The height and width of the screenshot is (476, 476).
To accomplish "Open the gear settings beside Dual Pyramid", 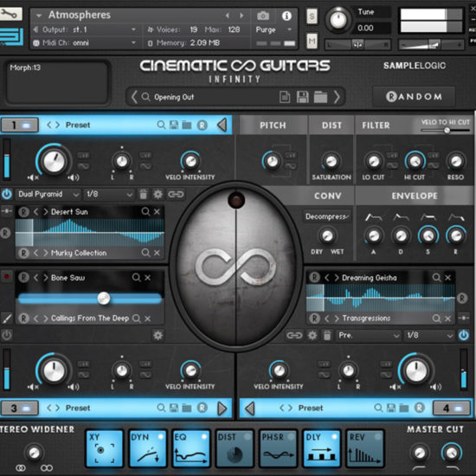I will point(158,194).
